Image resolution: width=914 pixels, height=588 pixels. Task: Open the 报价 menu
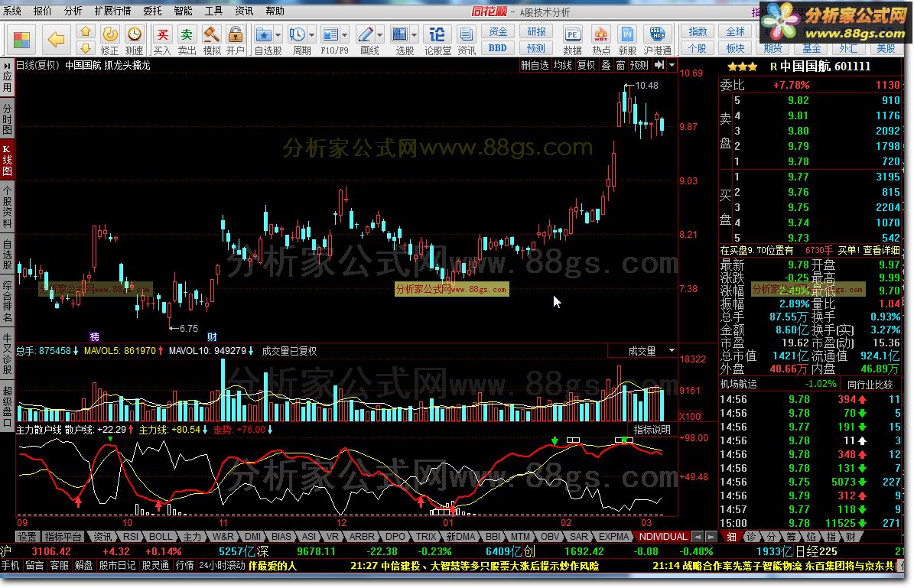coord(43,11)
